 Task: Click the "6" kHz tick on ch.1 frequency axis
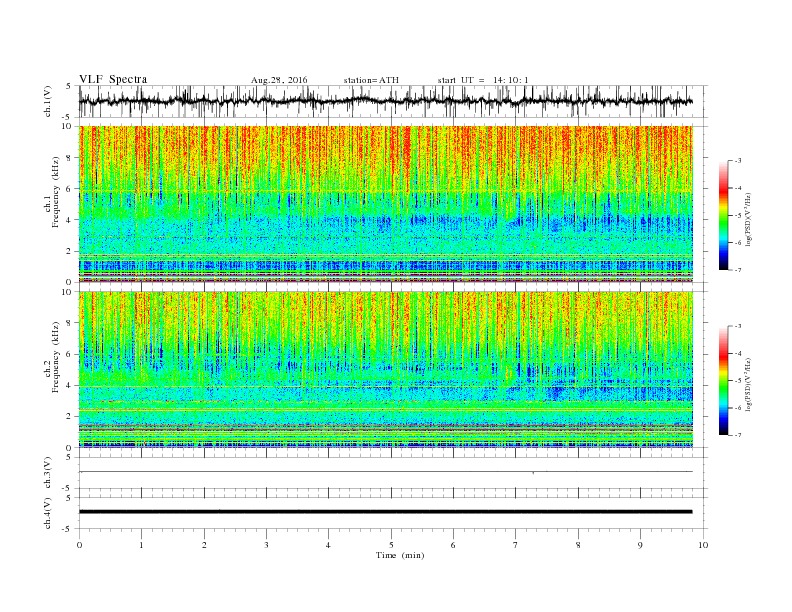[70, 189]
